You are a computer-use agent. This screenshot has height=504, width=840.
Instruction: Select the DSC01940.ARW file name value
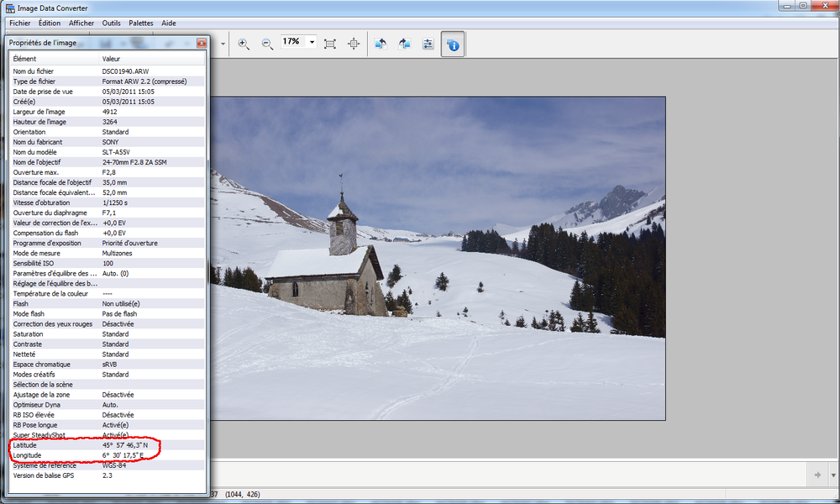[126, 71]
